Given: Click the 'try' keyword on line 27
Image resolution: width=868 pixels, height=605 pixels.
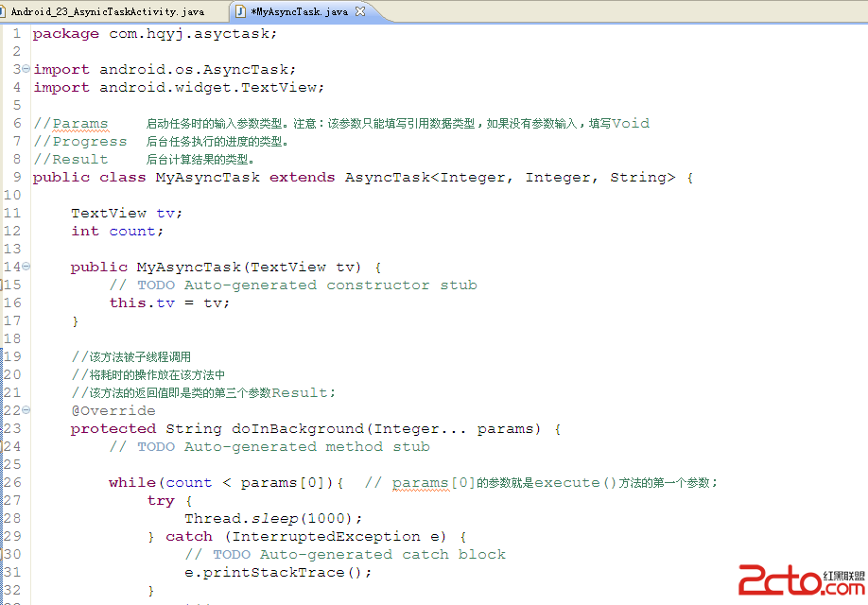Looking at the screenshot, I should coord(161,501).
